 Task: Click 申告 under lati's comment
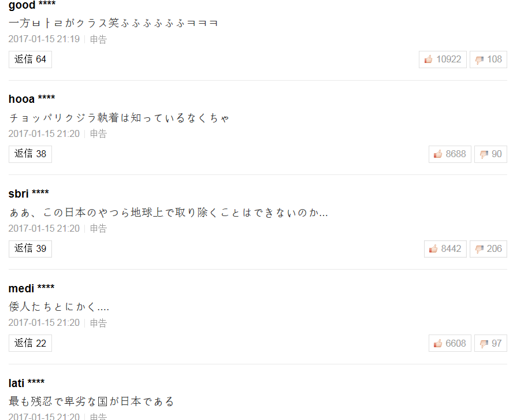[98, 417]
